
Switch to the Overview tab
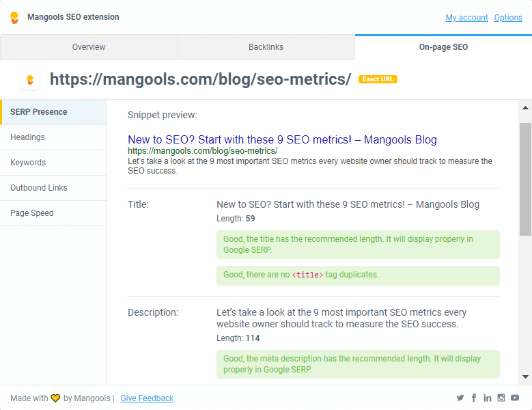click(x=89, y=47)
